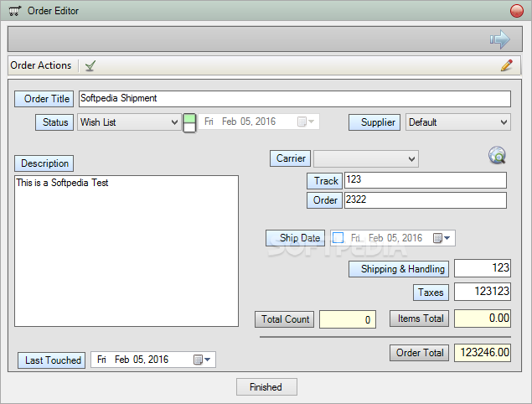
Task: Click the Supplier label button
Action: 374,122
